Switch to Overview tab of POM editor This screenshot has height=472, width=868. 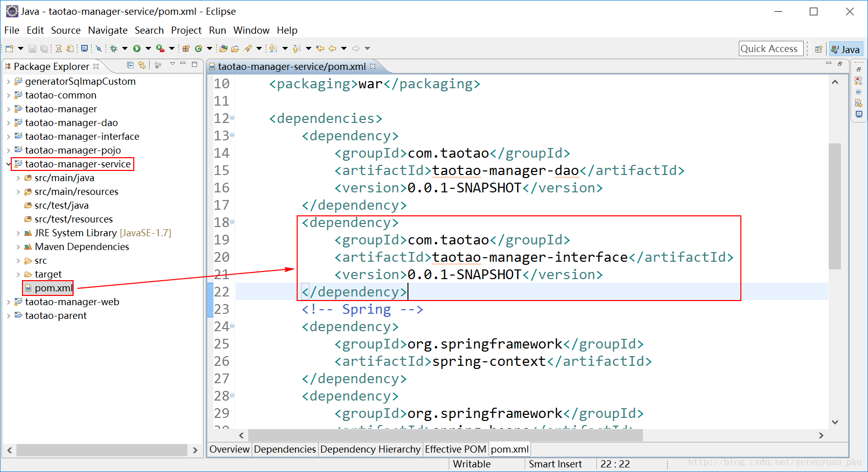(x=229, y=449)
